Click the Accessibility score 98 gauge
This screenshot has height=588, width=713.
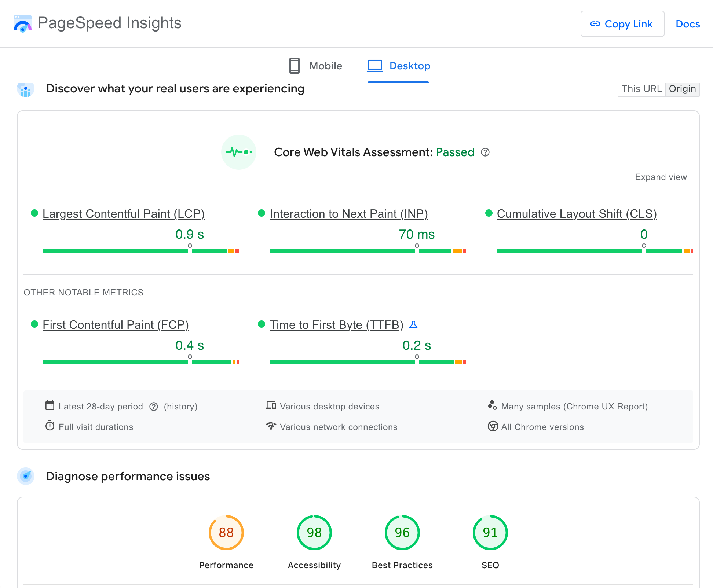coord(314,533)
